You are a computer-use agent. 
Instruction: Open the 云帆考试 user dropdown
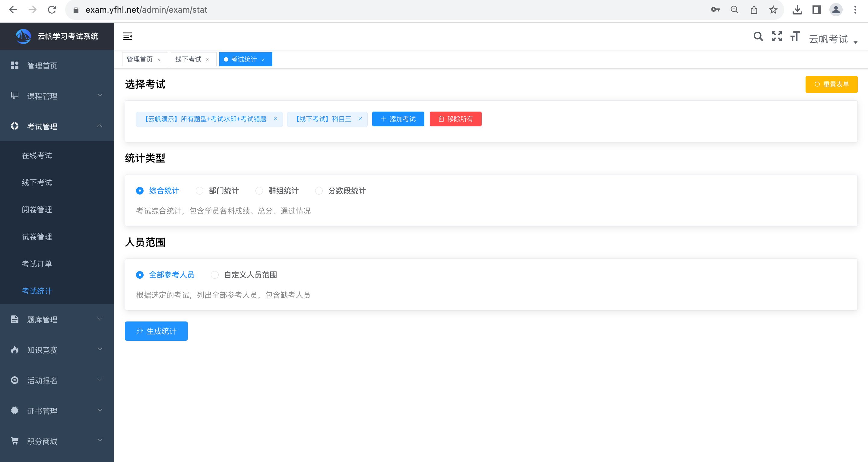(x=832, y=39)
